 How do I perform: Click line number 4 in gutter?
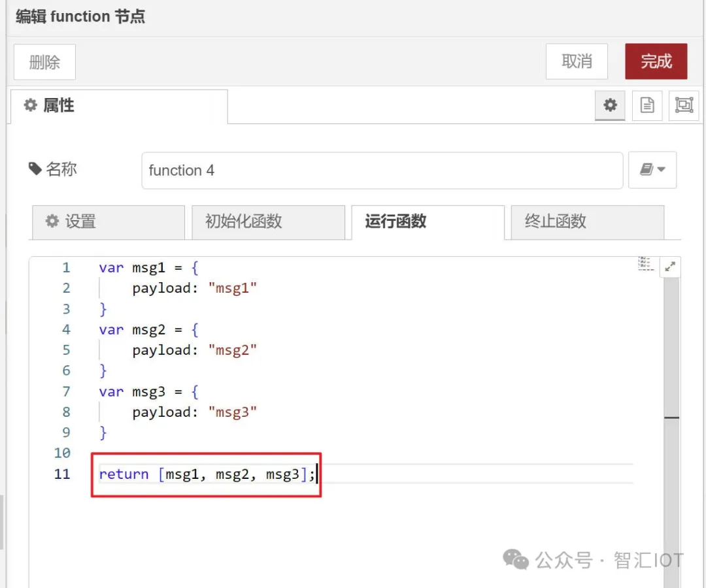66,330
